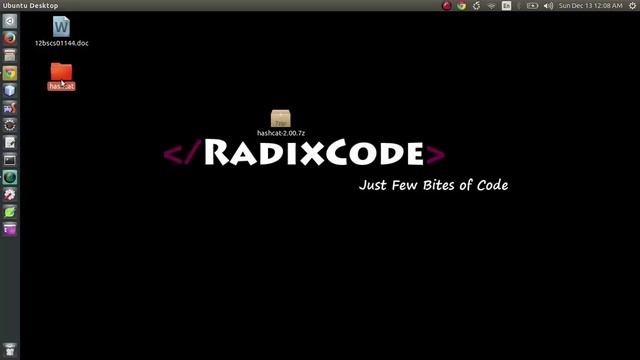
Task: Open the red-white tools launcher icon
Action: pos(10,195)
